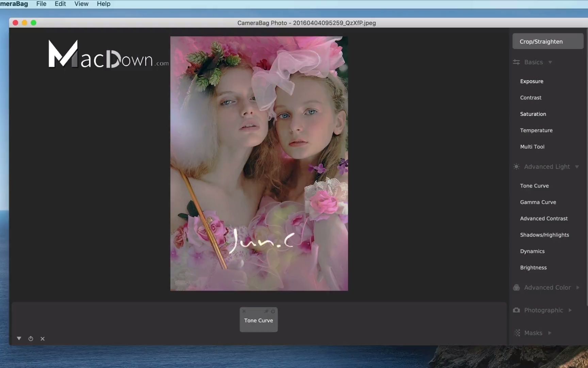The image size is (588, 368).
Task: Click the Photographic camera icon
Action: point(516,310)
